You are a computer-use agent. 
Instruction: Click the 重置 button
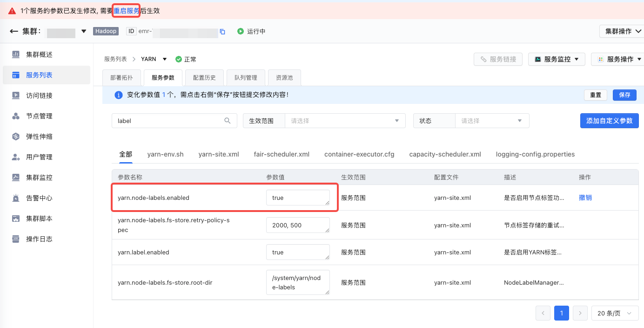click(x=596, y=95)
